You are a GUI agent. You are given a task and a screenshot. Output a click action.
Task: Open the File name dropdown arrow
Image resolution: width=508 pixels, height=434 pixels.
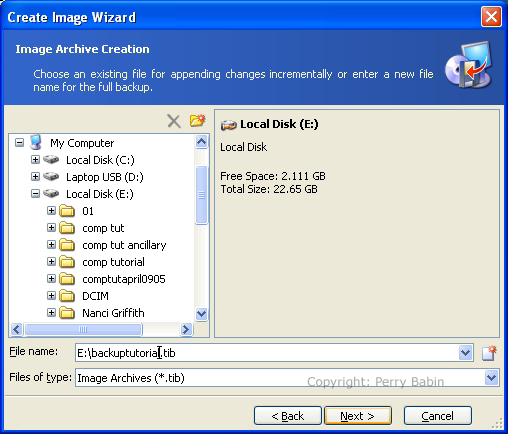[x=465, y=353]
